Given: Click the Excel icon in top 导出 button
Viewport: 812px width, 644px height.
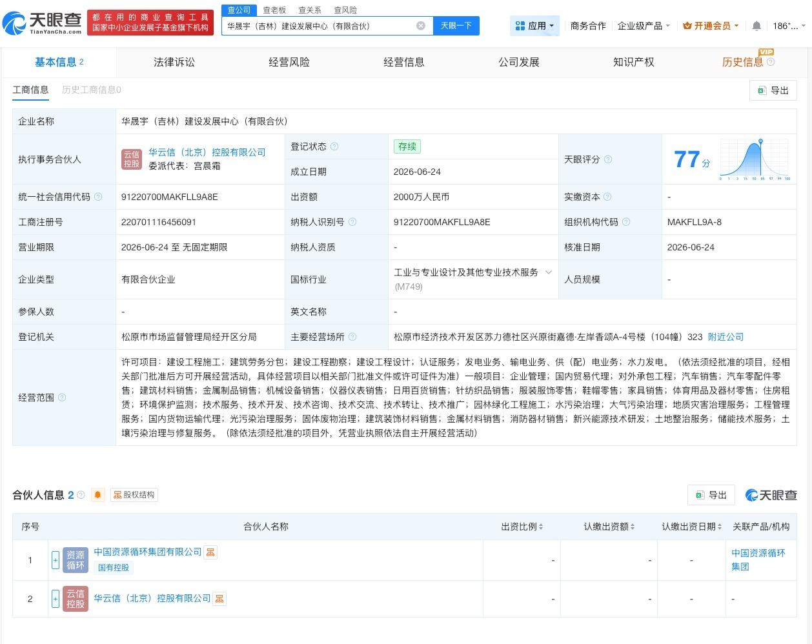Looking at the screenshot, I should 762,90.
